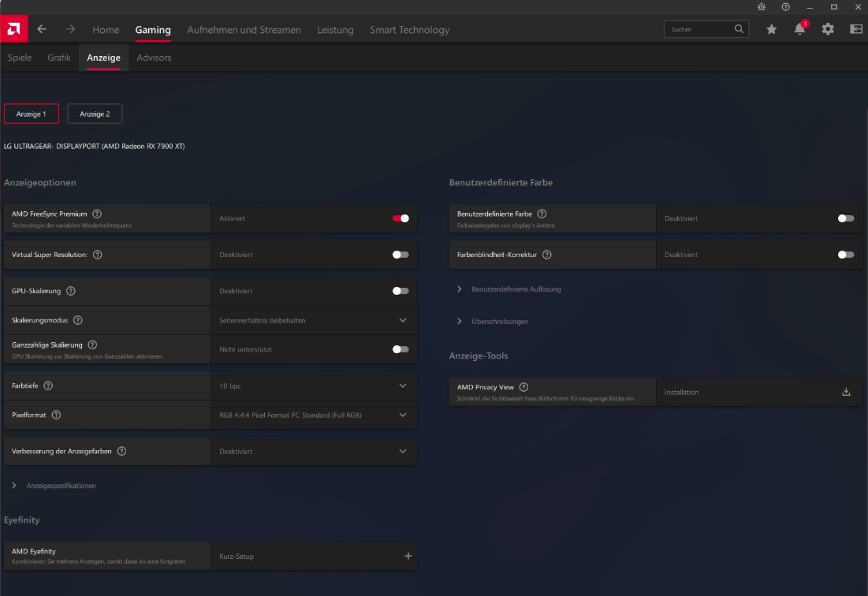Switch to Spiele sub-tab
The image size is (868, 596).
[x=20, y=58]
